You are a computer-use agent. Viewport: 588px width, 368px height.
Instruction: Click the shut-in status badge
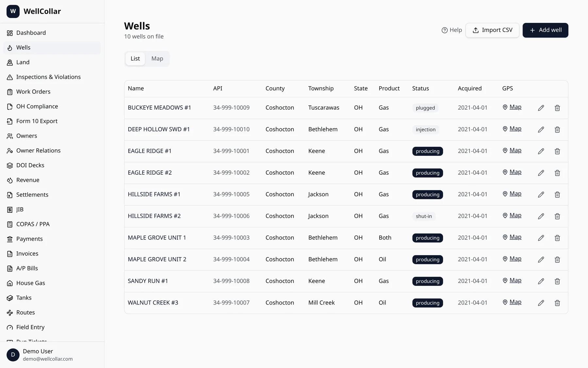point(424,216)
